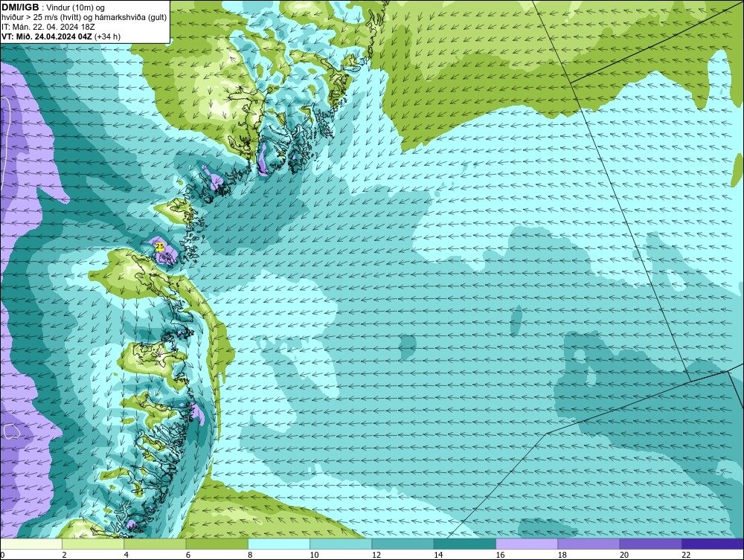Select the violet swatch between 20 and 22
Viewport: 744px width, 560px height.
pyautogui.click(x=650, y=544)
